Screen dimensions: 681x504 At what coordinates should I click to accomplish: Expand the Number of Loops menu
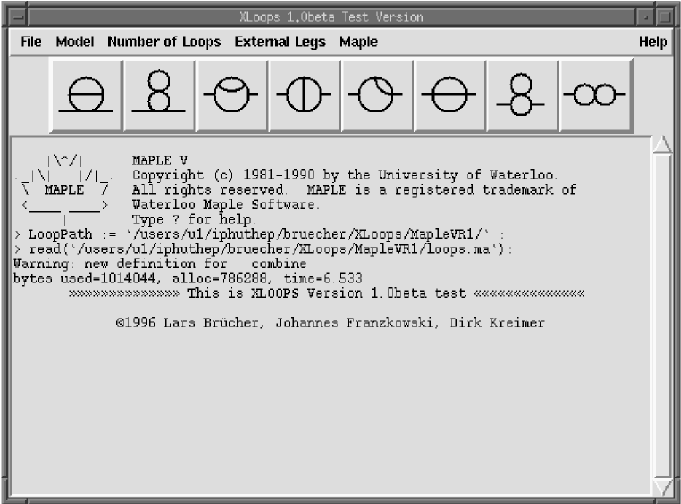(x=164, y=42)
